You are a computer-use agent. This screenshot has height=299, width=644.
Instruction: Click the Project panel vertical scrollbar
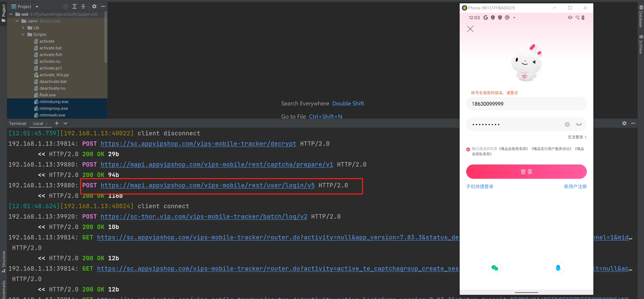(x=106, y=37)
